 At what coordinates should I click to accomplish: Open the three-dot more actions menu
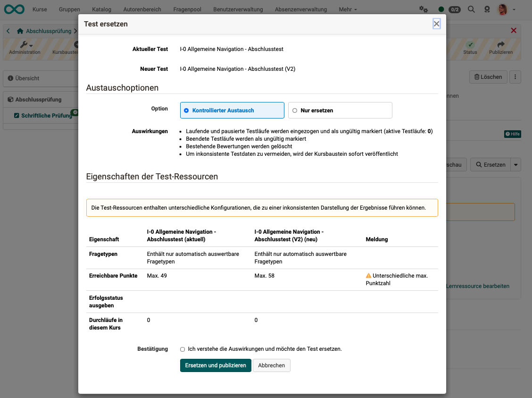pyautogui.click(x=515, y=77)
